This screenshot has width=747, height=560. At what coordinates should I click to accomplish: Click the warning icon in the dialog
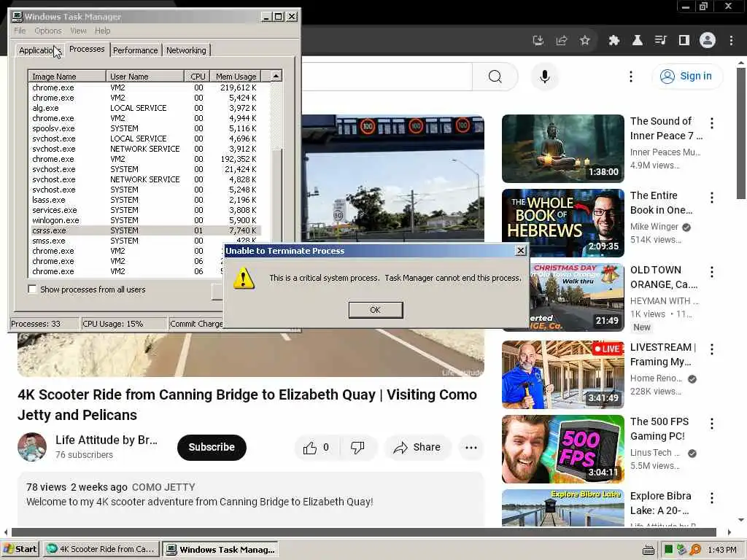pos(244,279)
